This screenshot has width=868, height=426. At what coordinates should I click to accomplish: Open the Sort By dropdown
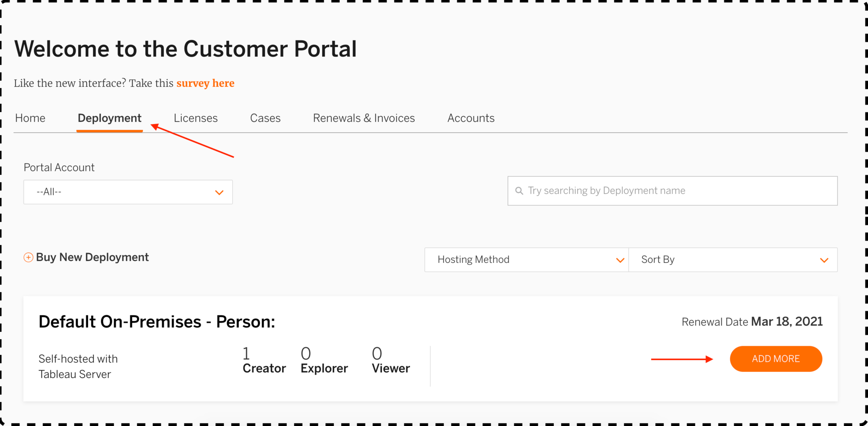(733, 260)
